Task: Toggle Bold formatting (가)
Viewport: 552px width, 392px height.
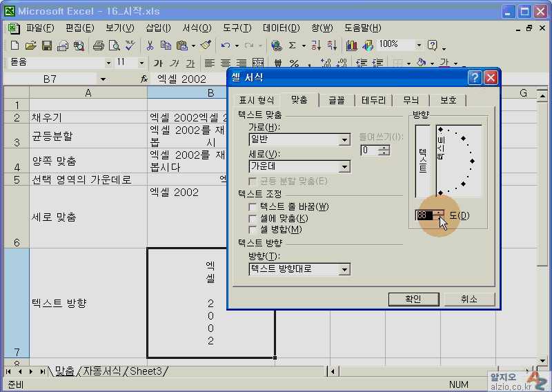Action: click(158, 63)
